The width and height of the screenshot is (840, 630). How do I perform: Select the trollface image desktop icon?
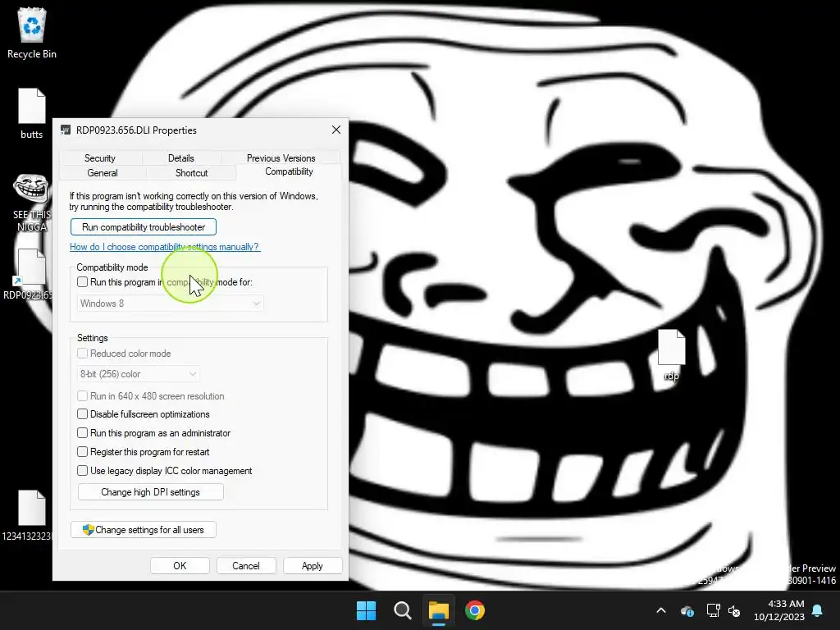click(x=32, y=202)
